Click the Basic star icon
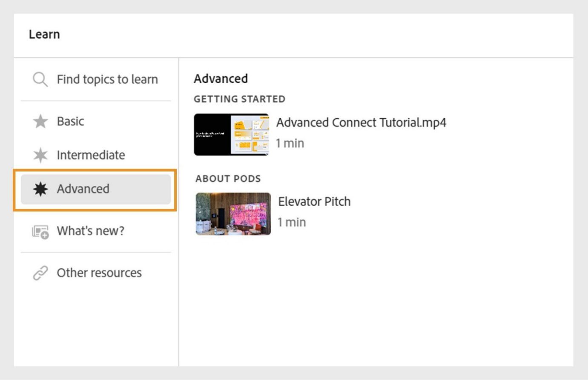588x380 pixels. point(40,121)
